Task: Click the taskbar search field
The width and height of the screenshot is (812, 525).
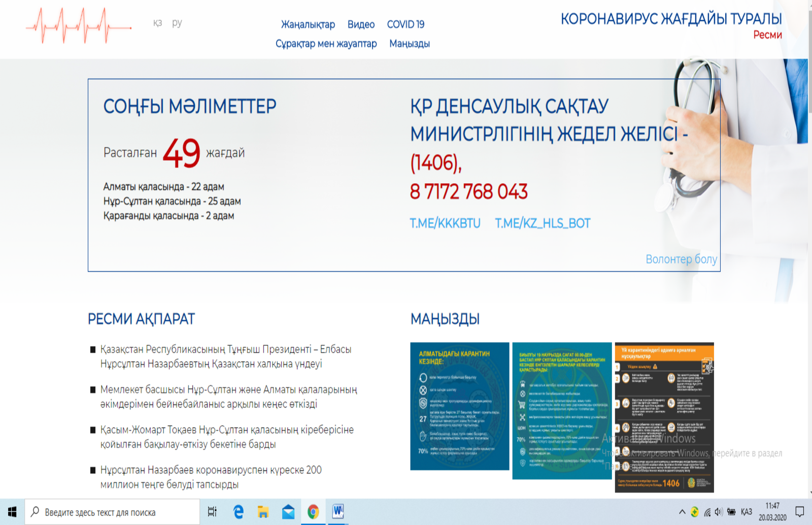Action: 112,512
